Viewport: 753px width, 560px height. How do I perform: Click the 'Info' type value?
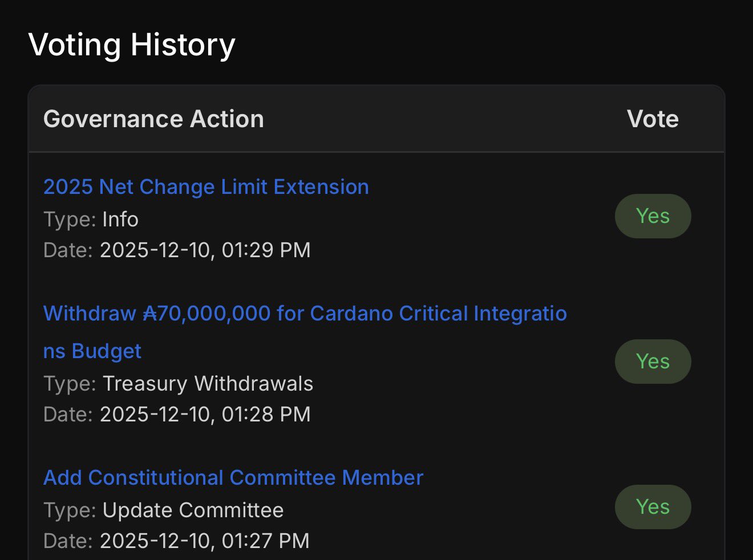click(120, 220)
